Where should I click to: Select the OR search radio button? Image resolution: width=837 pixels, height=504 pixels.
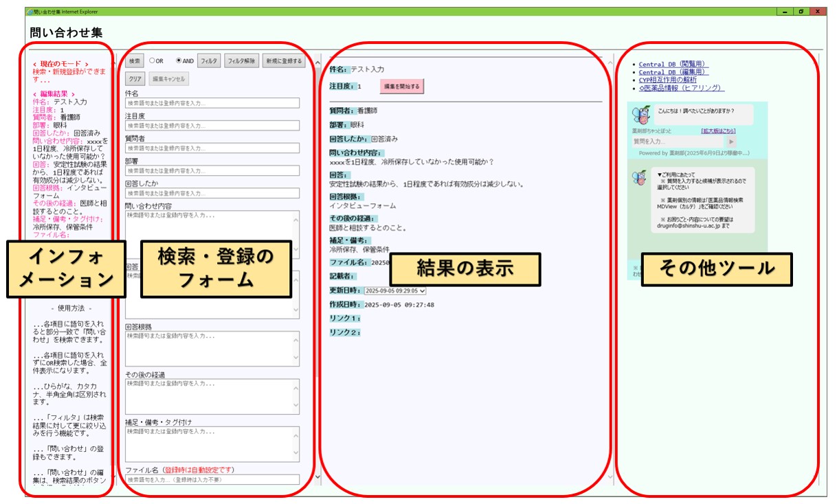(x=153, y=61)
